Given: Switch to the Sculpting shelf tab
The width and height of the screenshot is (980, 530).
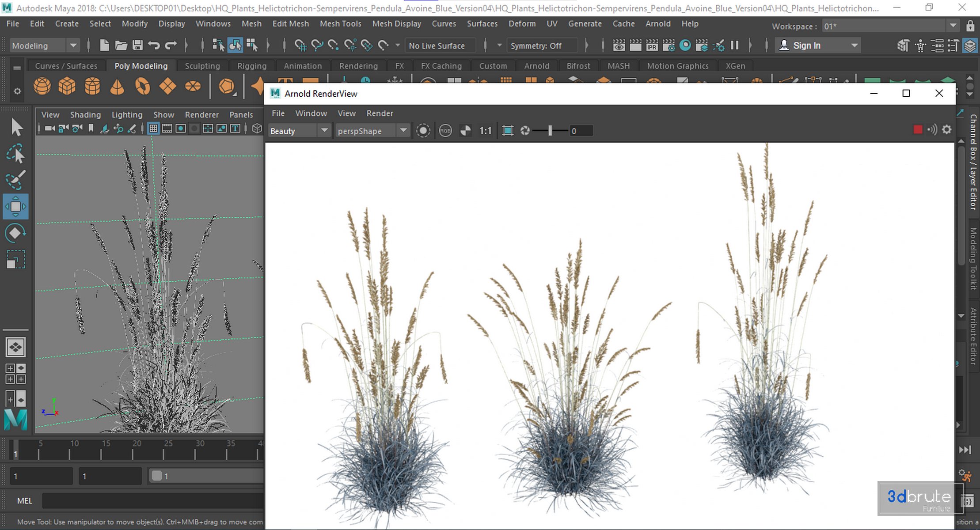Looking at the screenshot, I should (202, 66).
